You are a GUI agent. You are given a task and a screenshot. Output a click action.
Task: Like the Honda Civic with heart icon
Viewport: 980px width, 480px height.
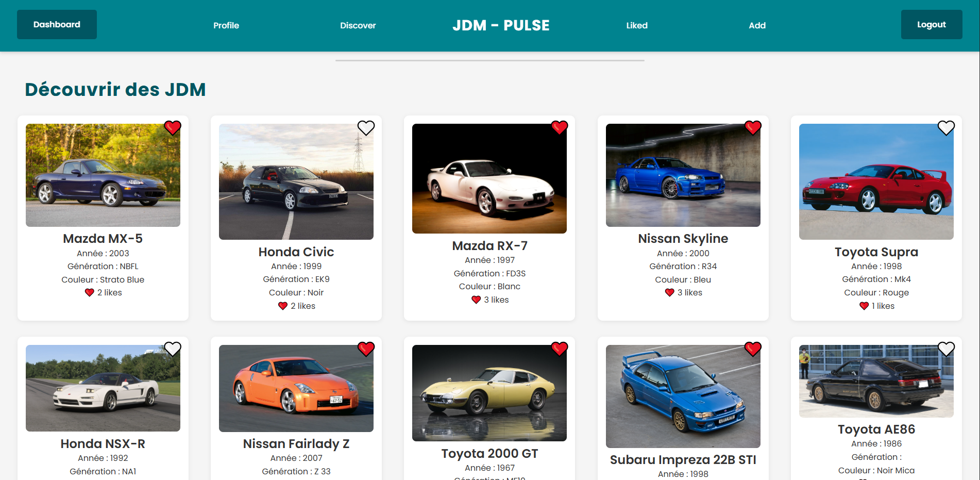[x=366, y=127]
